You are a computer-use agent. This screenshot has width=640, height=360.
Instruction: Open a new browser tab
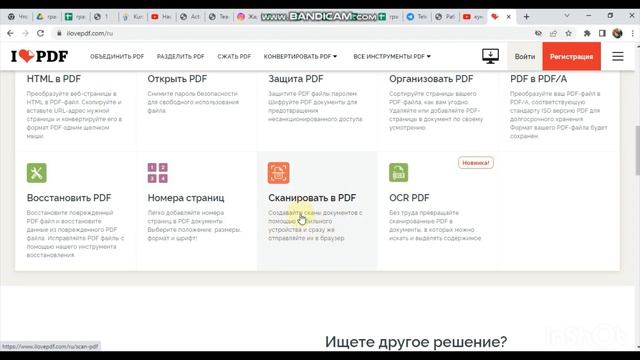pos(526,17)
